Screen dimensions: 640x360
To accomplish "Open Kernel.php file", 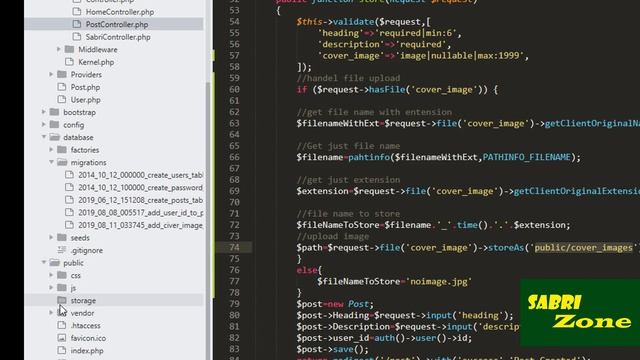I will coord(96,62).
